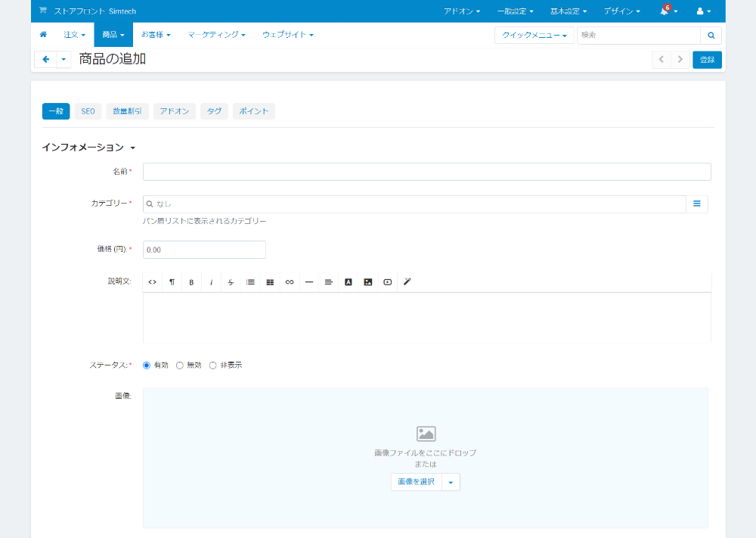Open the お客様 dropdown menu
Image resolution: width=756 pixels, height=538 pixels.
156,35
